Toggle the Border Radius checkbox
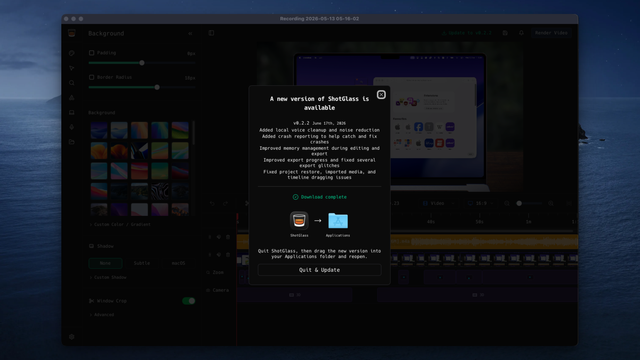640x360 pixels. pyautogui.click(x=91, y=77)
